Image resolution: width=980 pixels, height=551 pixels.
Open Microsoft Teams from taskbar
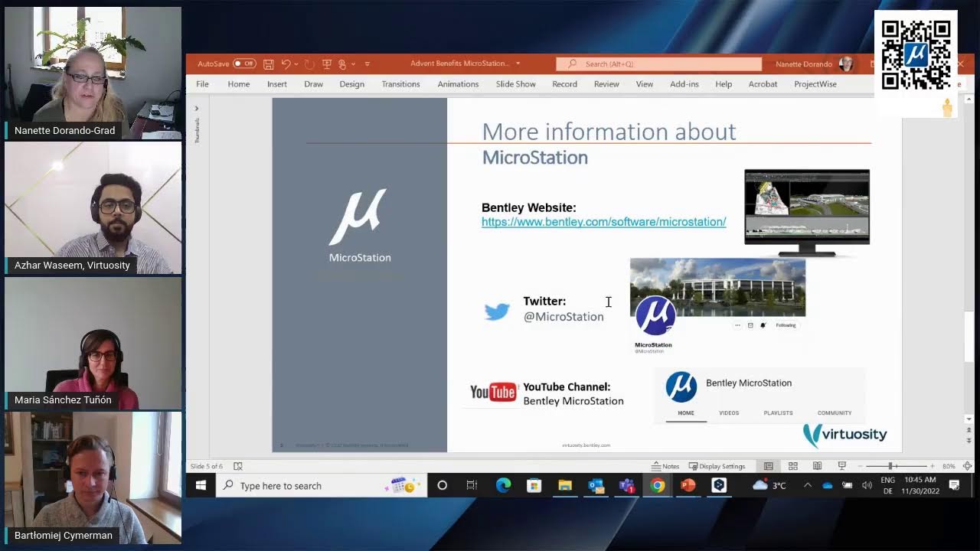[x=627, y=485]
